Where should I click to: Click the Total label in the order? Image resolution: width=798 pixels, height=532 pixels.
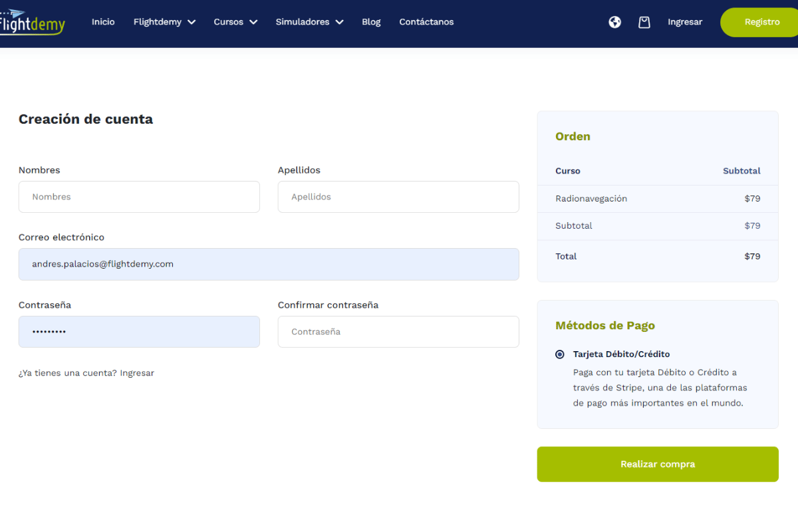click(x=566, y=257)
